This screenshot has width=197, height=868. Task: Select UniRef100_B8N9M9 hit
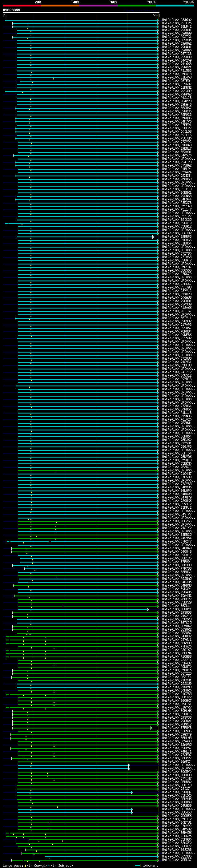click(177, 643)
